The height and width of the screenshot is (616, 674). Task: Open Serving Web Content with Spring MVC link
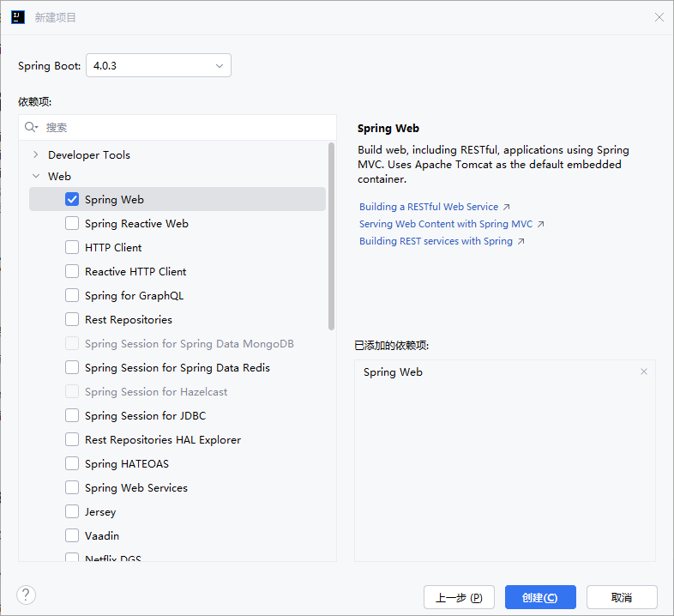click(446, 224)
